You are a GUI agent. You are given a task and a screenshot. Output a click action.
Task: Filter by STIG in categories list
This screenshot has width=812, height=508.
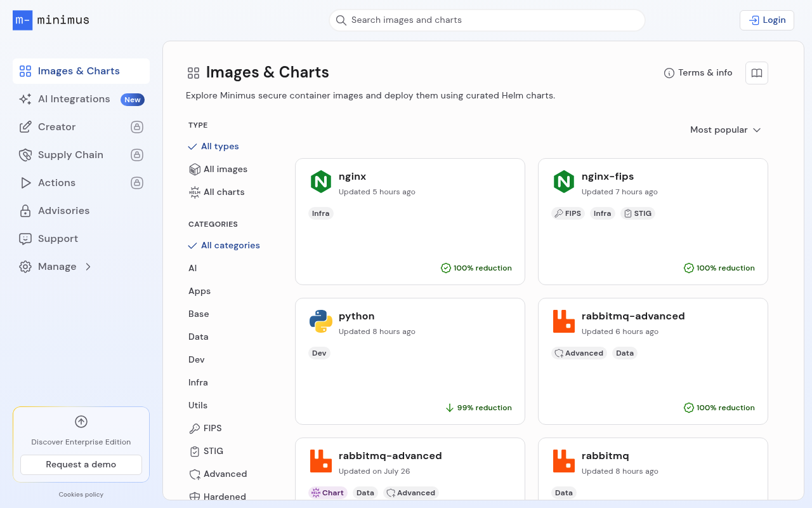pos(206,451)
